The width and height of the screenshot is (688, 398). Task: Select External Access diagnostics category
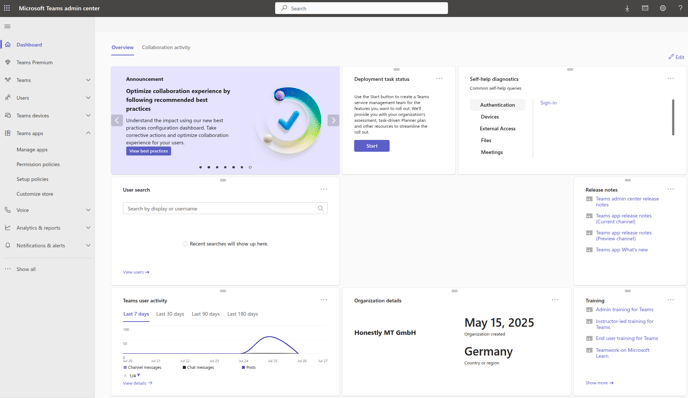498,129
